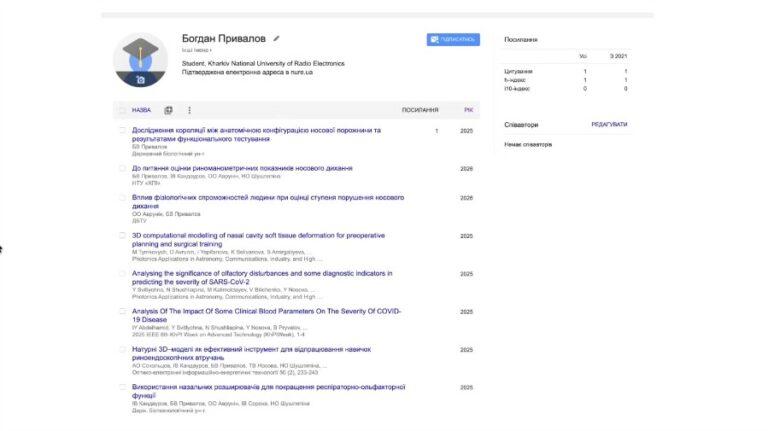Sort articles by ПОСИЛАННЯ column header

420,110
